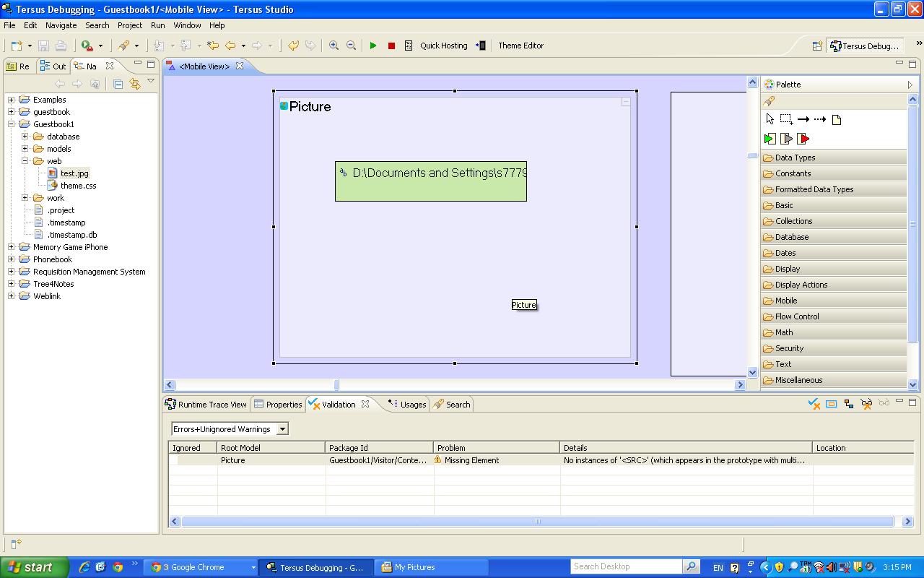Click the Zoom In magnifier icon
This screenshot has width=924, height=578.
[x=334, y=46]
